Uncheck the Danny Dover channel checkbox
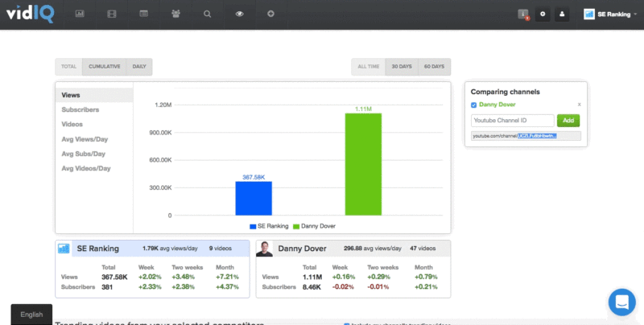The height and width of the screenshot is (325, 644). [x=473, y=105]
